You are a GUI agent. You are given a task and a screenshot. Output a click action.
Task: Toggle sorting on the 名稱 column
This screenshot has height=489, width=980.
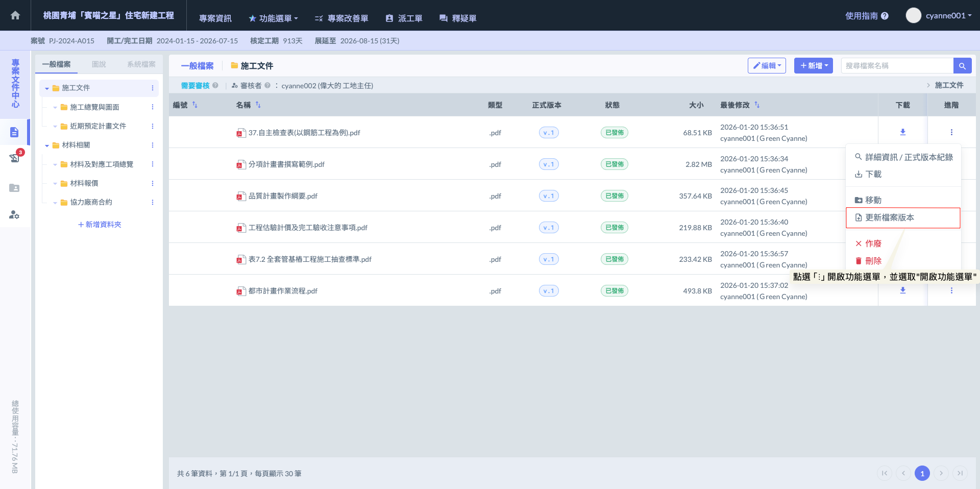(x=258, y=105)
